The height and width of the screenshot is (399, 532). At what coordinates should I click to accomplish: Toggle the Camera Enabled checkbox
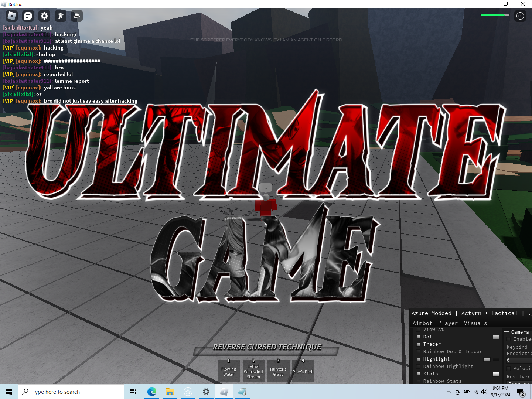[x=508, y=339]
